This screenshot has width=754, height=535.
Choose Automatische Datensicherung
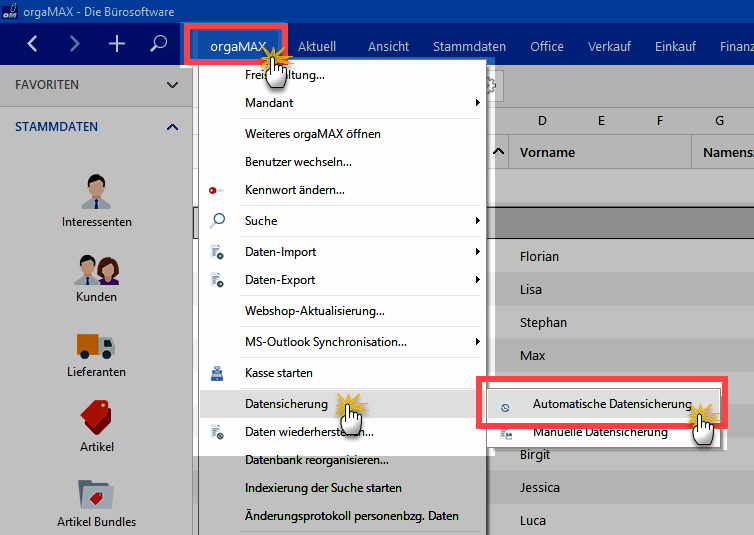603,404
